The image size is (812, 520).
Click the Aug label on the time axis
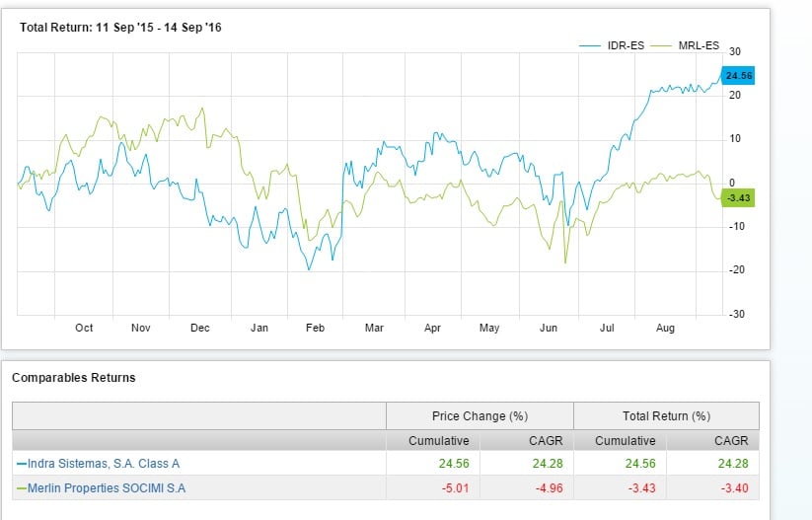[665, 328]
